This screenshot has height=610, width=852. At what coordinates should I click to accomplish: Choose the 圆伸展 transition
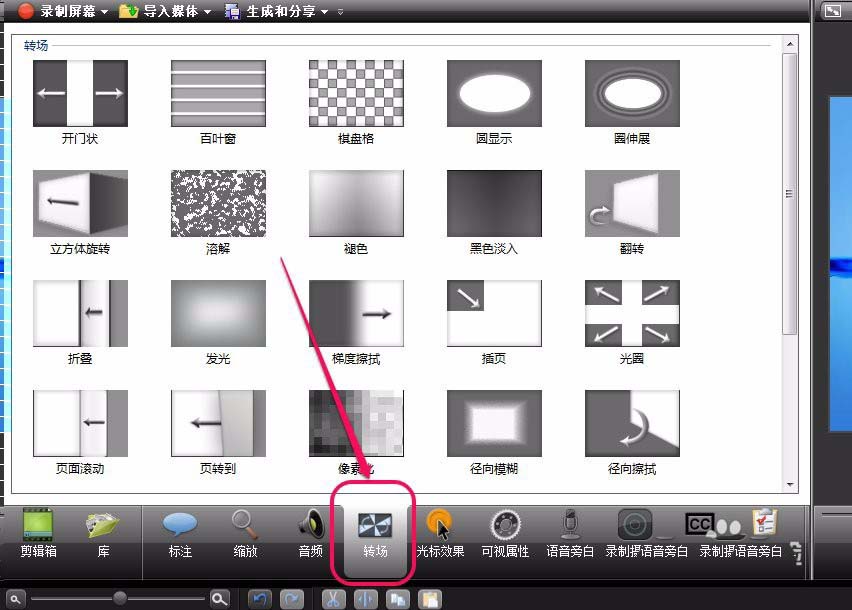click(x=632, y=93)
